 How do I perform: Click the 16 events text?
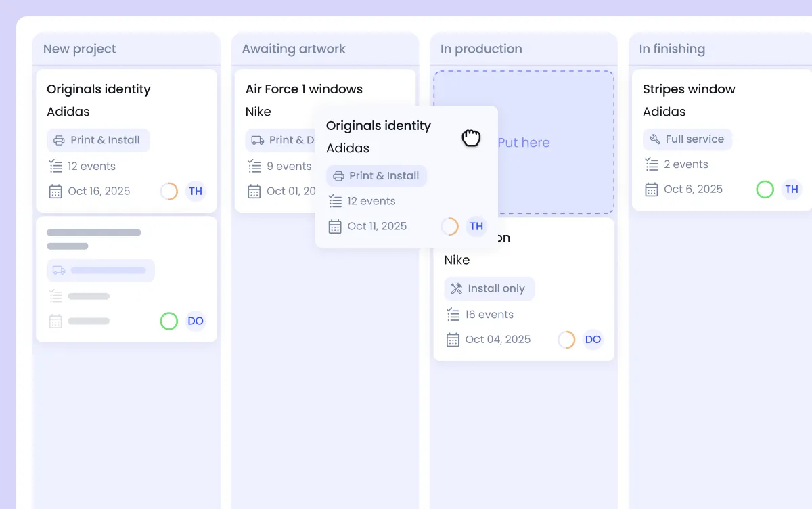coord(489,314)
